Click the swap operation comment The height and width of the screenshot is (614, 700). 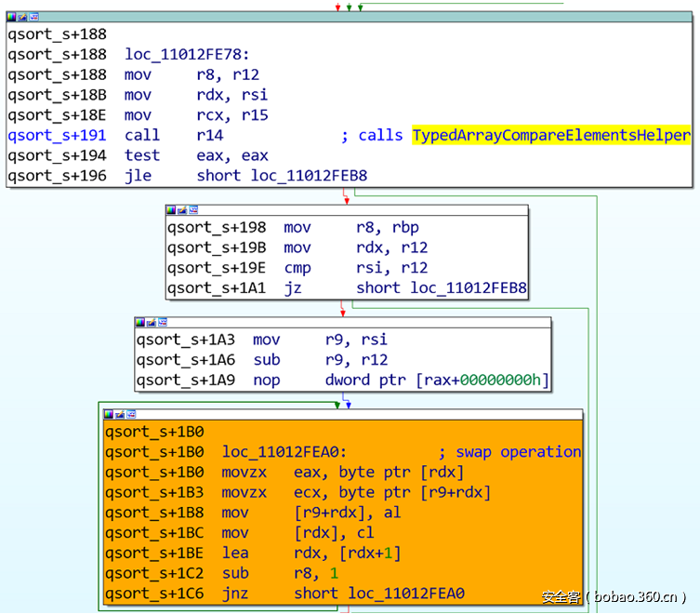(x=518, y=452)
